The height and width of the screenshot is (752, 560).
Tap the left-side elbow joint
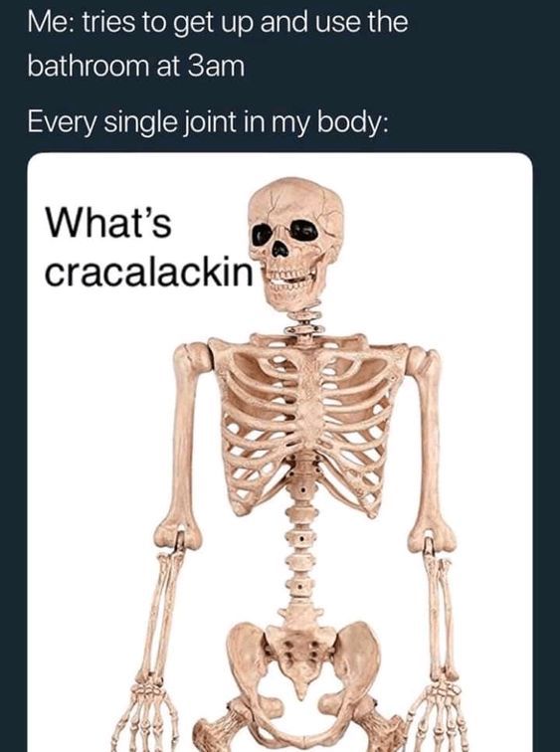[x=177, y=537]
